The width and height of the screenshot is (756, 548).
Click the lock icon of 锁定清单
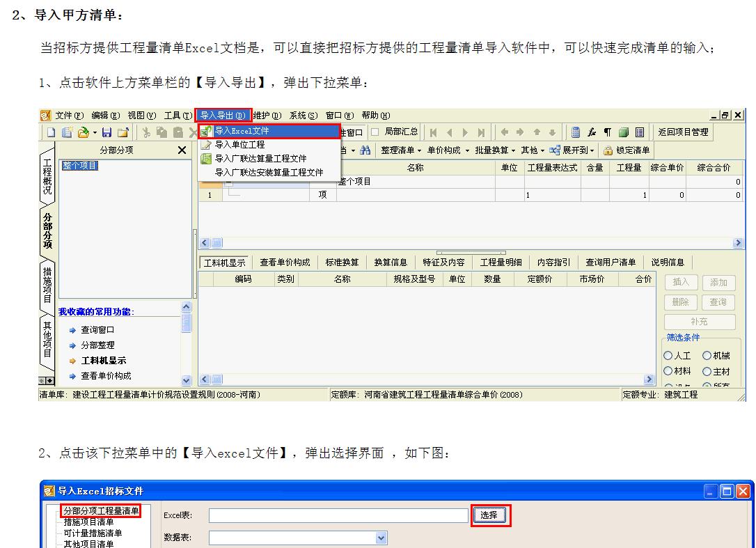608,150
